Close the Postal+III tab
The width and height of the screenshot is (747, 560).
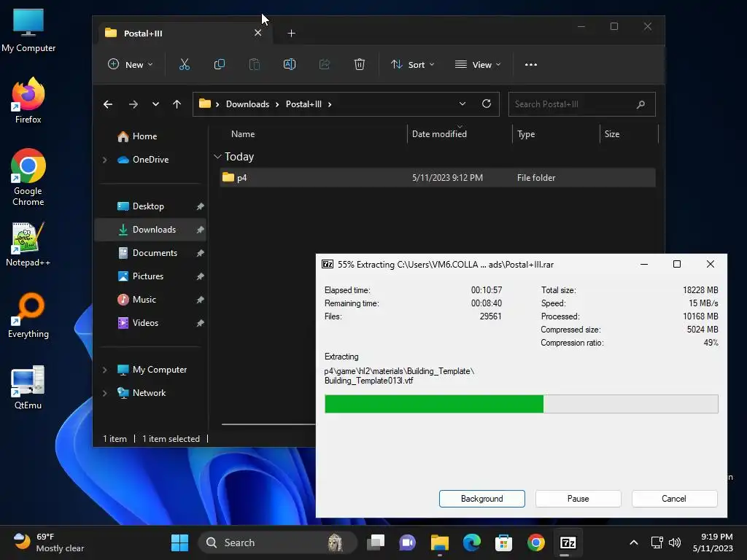[x=258, y=33]
